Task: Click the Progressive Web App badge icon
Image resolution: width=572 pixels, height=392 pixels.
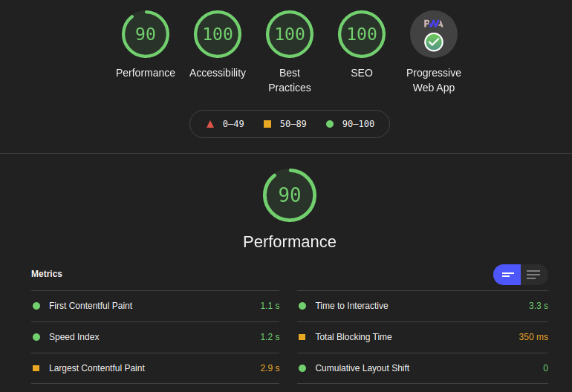Action: click(x=434, y=34)
